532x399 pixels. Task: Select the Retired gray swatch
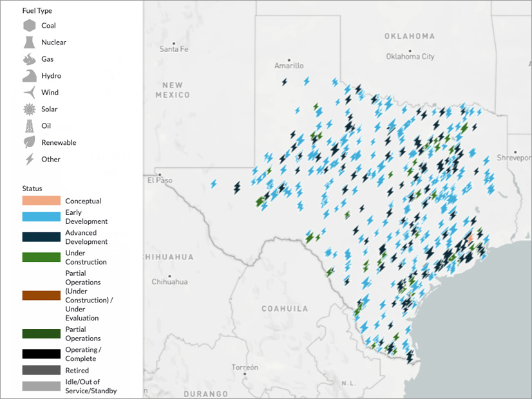coord(40,370)
